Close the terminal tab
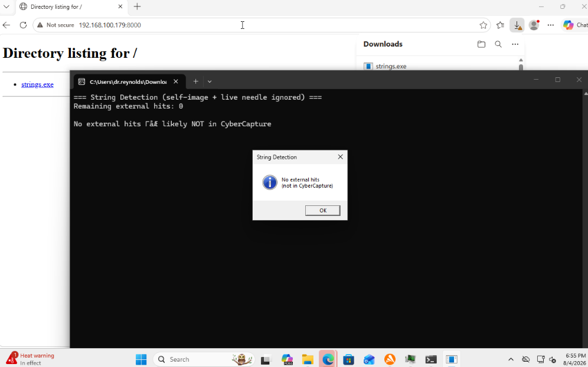588x367 pixels. click(x=175, y=81)
